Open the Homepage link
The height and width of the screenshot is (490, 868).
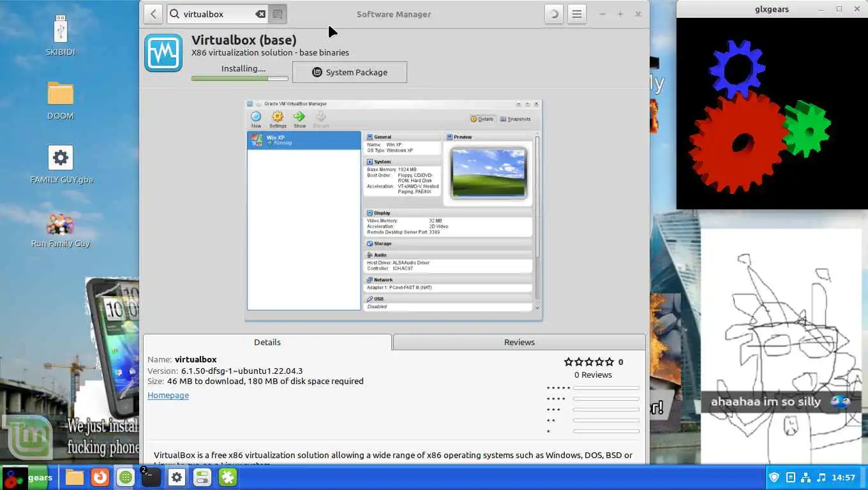point(168,396)
